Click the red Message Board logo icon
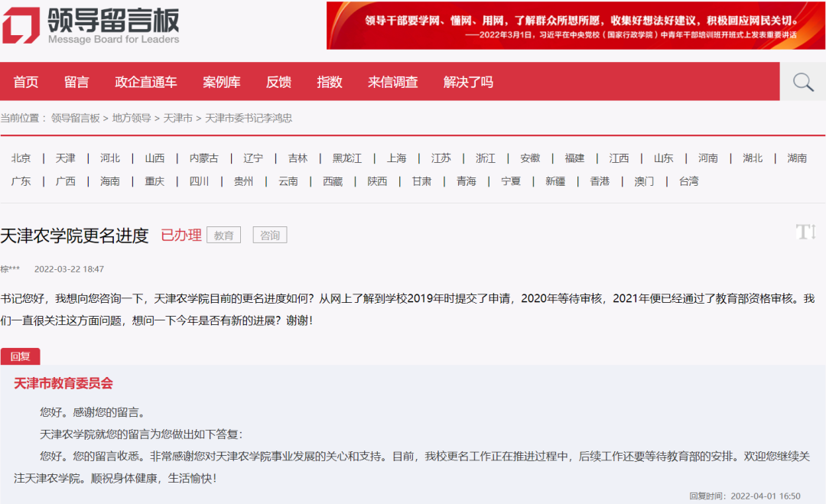This screenshot has height=504, width=826. (21, 24)
